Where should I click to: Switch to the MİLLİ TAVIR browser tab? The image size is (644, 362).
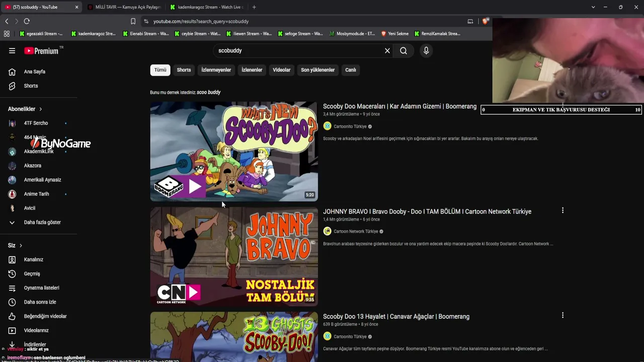coord(124,7)
